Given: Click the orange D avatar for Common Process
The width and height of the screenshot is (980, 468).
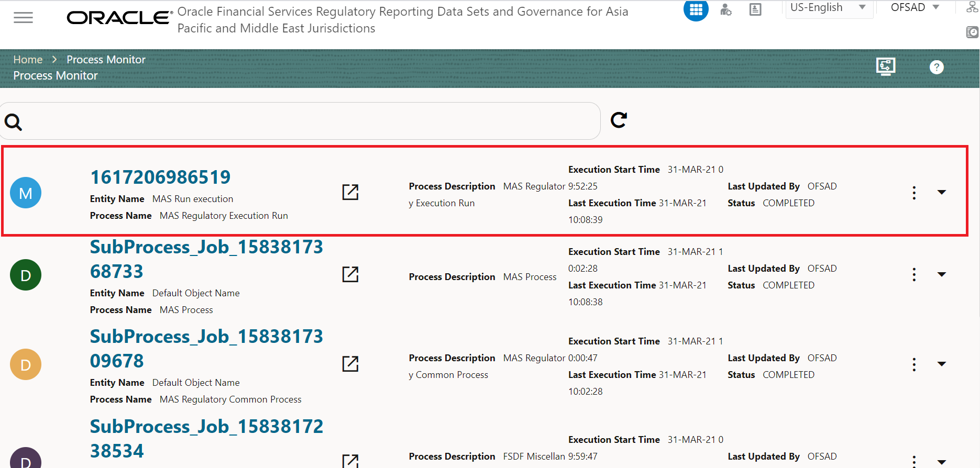Looking at the screenshot, I should point(26,364).
